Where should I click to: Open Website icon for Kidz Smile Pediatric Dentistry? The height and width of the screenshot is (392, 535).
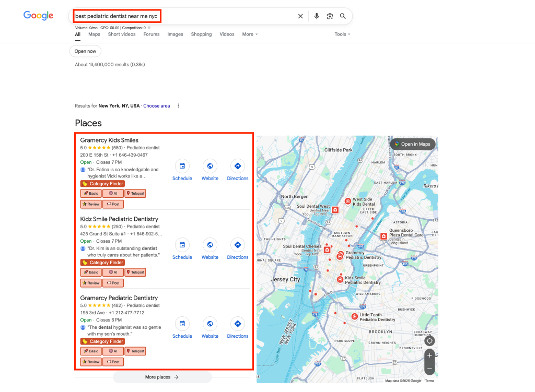pyautogui.click(x=210, y=245)
